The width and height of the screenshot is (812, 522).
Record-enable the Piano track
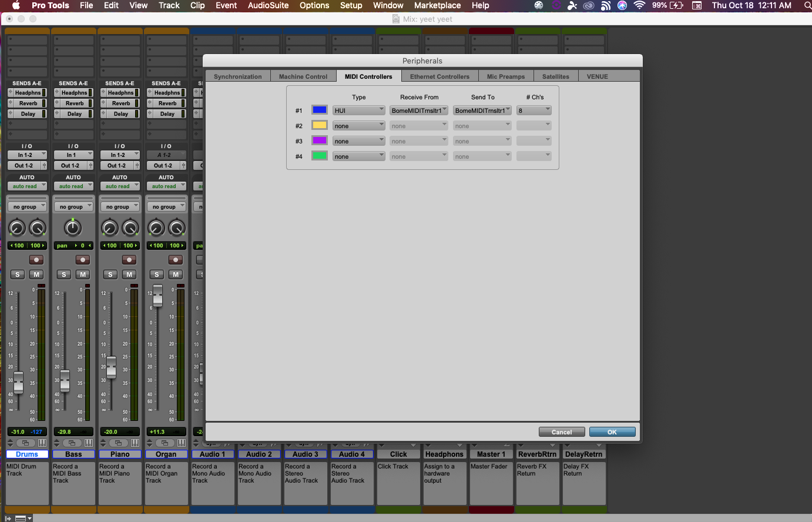click(129, 259)
